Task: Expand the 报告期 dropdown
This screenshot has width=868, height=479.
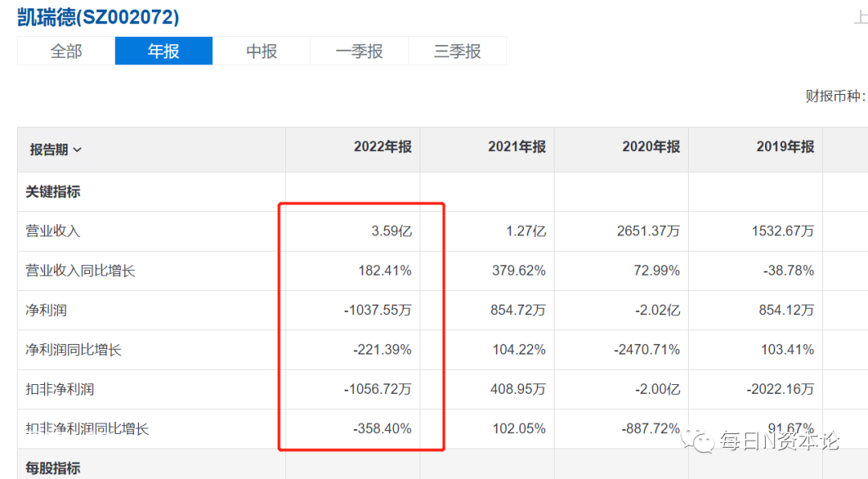Action: [x=55, y=149]
